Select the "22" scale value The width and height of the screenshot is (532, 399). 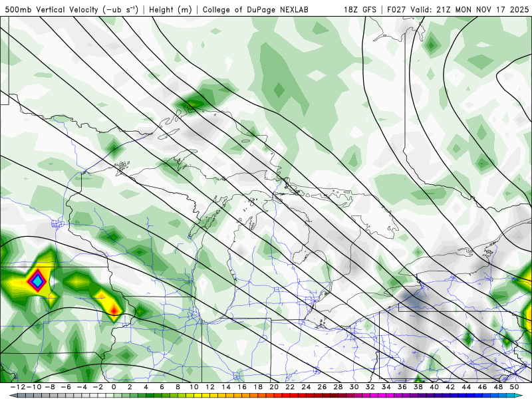pyautogui.click(x=290, y=387)
